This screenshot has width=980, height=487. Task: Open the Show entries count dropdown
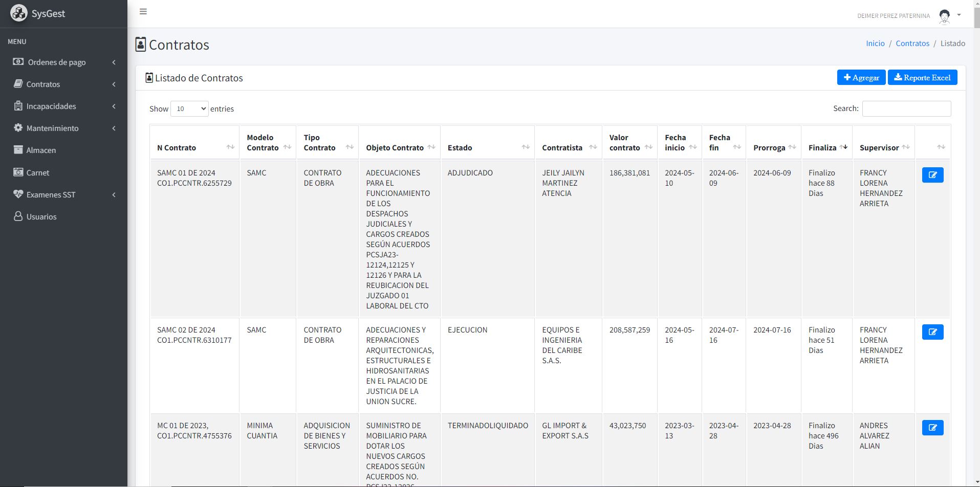pos(189,109)
